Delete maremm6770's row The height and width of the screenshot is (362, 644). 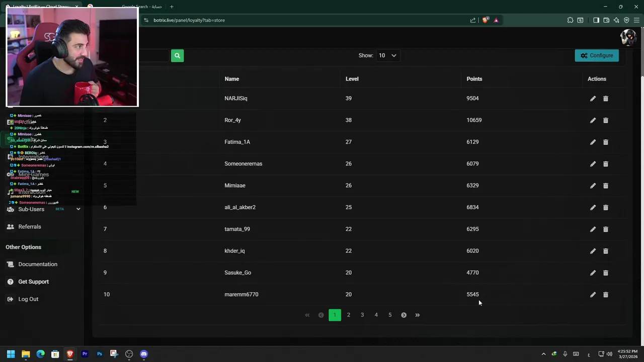pyautogui.click(x=606, y=295)
